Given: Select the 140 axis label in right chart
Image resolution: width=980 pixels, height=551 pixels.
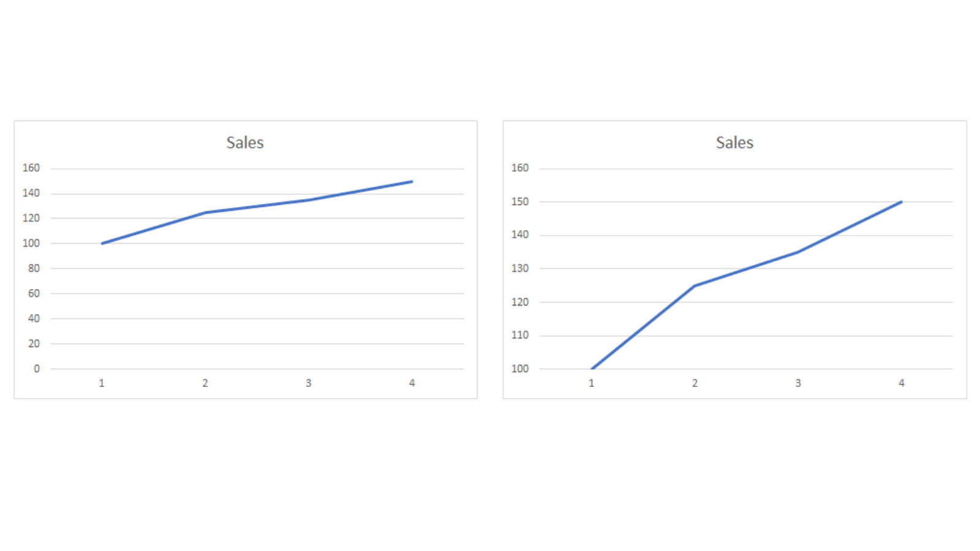Looking at the screenshot, I should pos(520,234).
